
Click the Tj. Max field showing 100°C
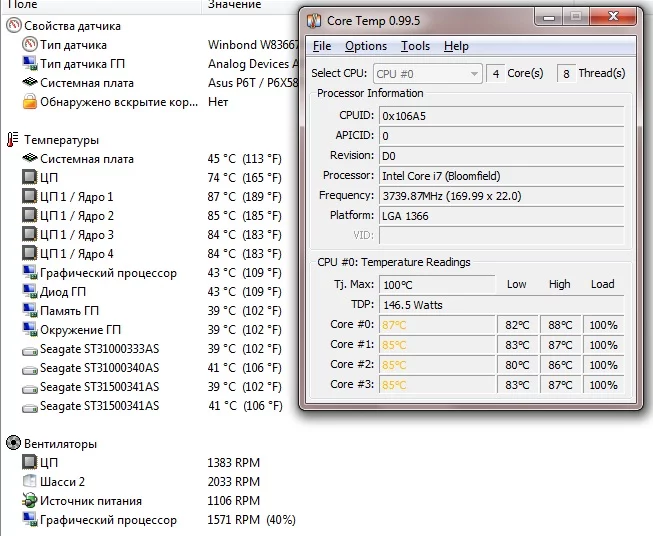(x=437, y=285)
